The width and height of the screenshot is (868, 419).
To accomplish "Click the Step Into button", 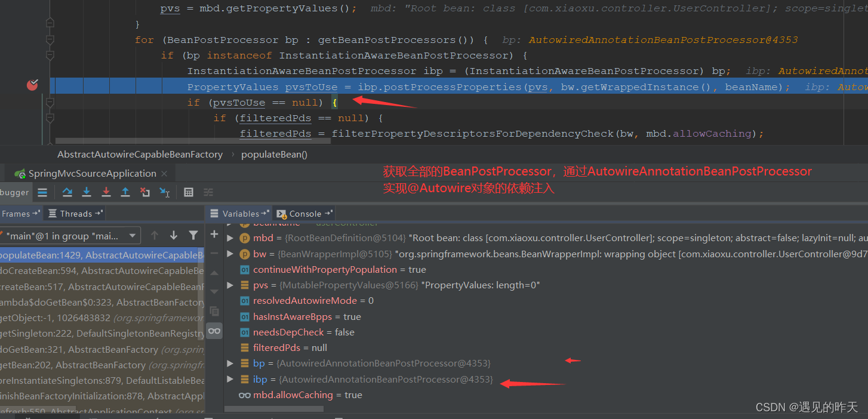I will pos(87,192).
